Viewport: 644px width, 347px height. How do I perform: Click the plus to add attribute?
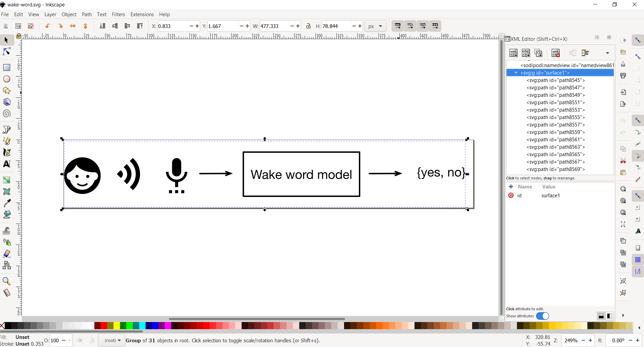[511, 186]
